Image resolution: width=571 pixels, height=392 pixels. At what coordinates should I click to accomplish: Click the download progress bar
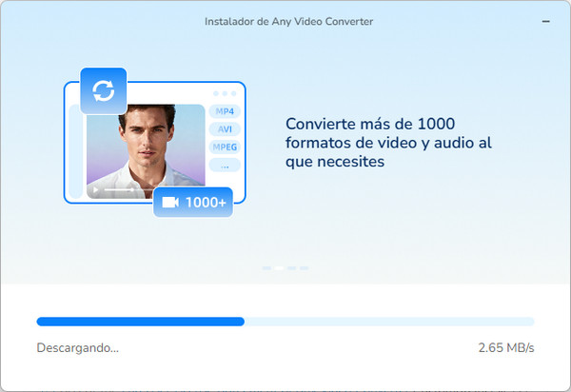(285, 322)
